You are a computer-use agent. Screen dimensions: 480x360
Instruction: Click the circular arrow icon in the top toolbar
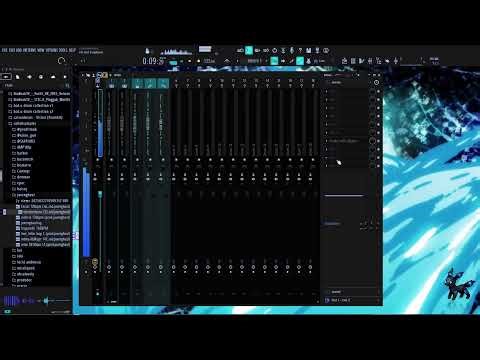coord(275,50)
